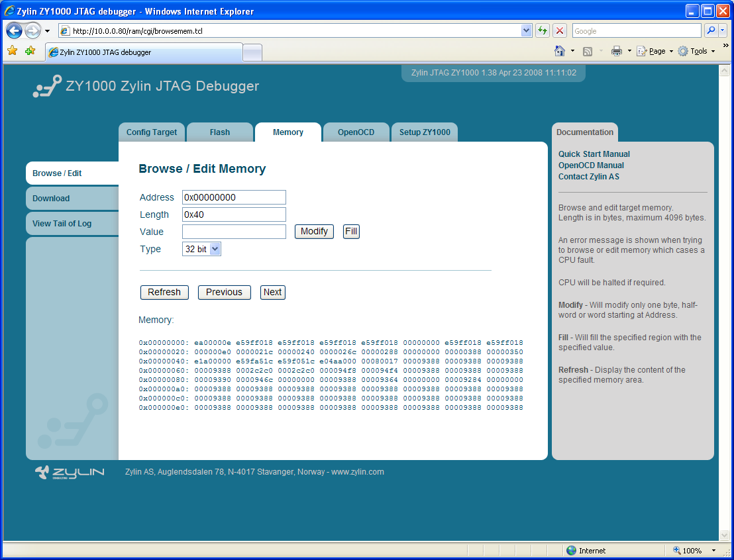This screenshot has height=560, width=734.
Task: Click the Print icon
Action: [617, 51]
